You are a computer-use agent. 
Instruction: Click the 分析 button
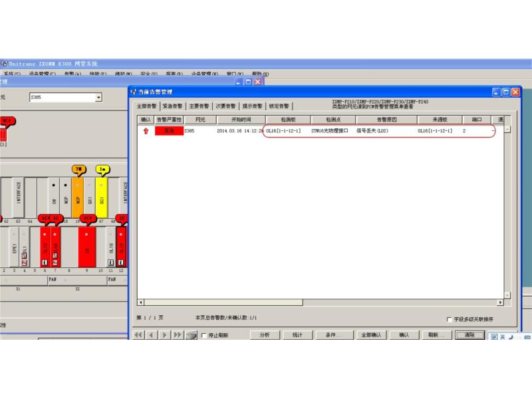[x=265, y=334]
